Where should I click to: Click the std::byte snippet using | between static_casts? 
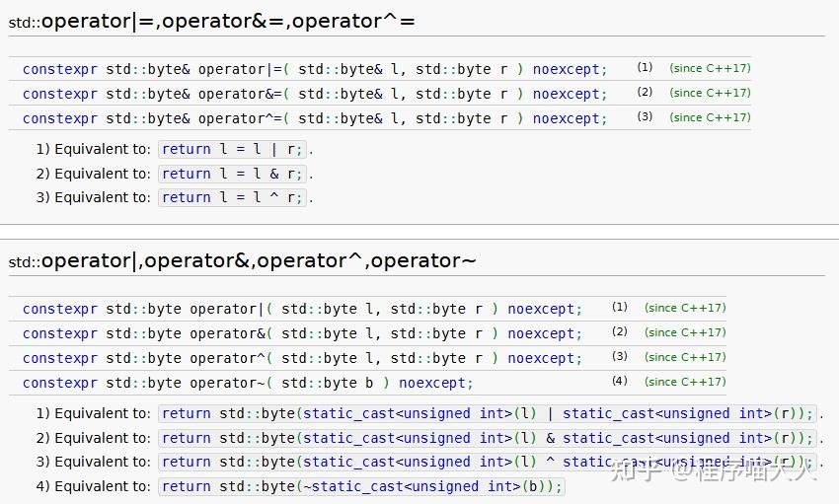[x=487, y=413]
